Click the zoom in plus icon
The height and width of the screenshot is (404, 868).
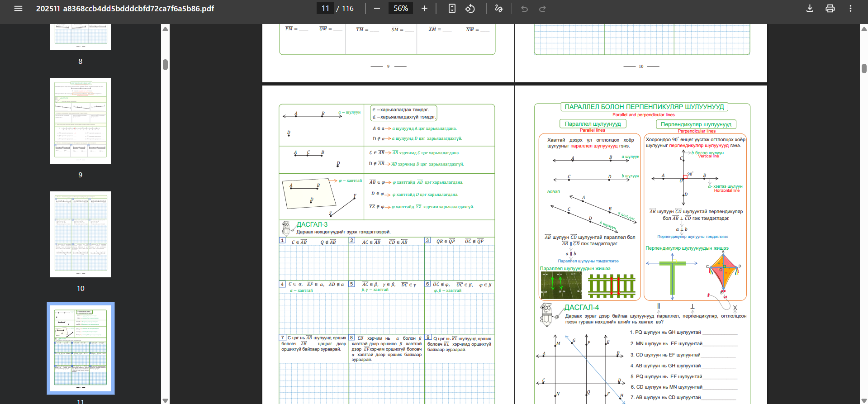pos(424,9)
